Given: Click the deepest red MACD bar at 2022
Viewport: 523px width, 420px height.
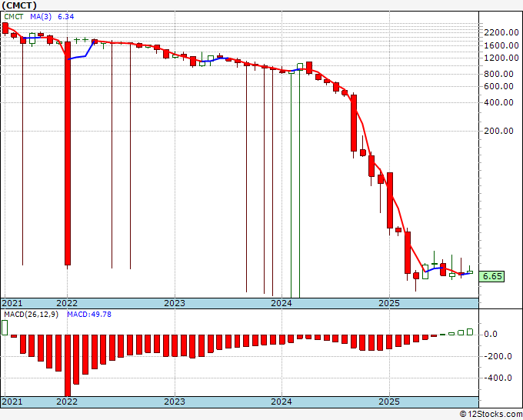Looking at the screenshot, I should coord(68,365).
